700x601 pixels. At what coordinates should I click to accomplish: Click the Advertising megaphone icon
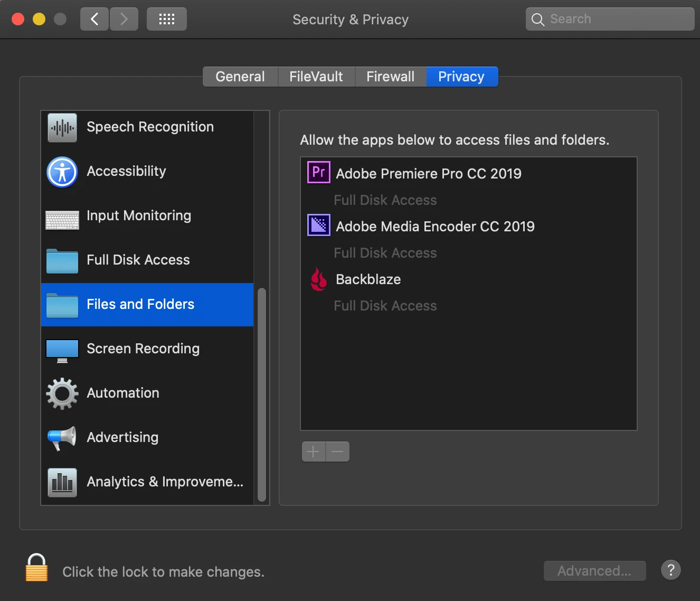62,438
